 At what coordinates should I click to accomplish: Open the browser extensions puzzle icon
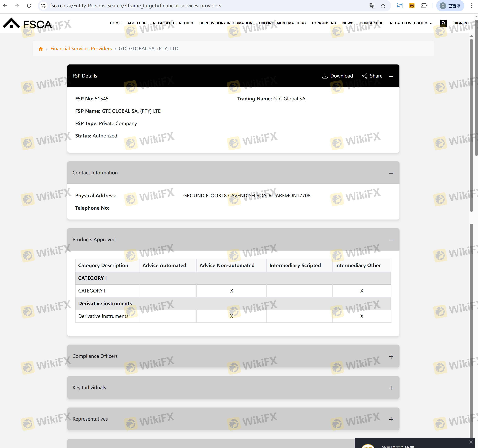(x=424, y=6)
